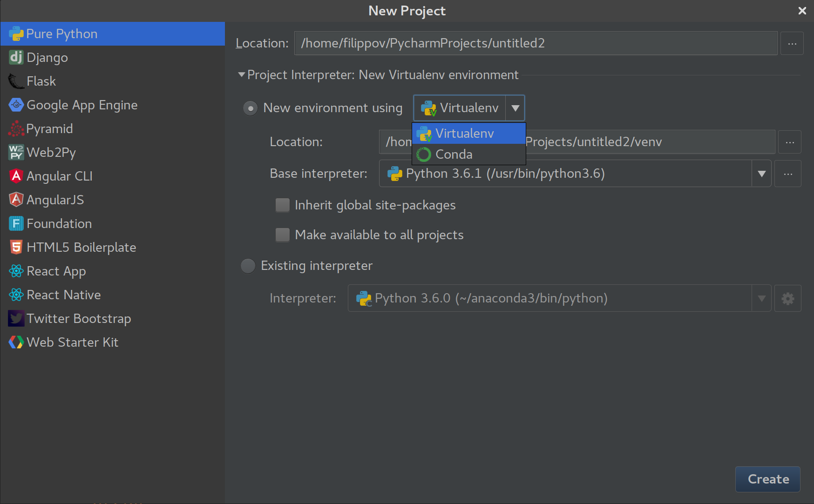Click the Django dj icon
The height and width of the screenshot is (504, 814).
16,58
